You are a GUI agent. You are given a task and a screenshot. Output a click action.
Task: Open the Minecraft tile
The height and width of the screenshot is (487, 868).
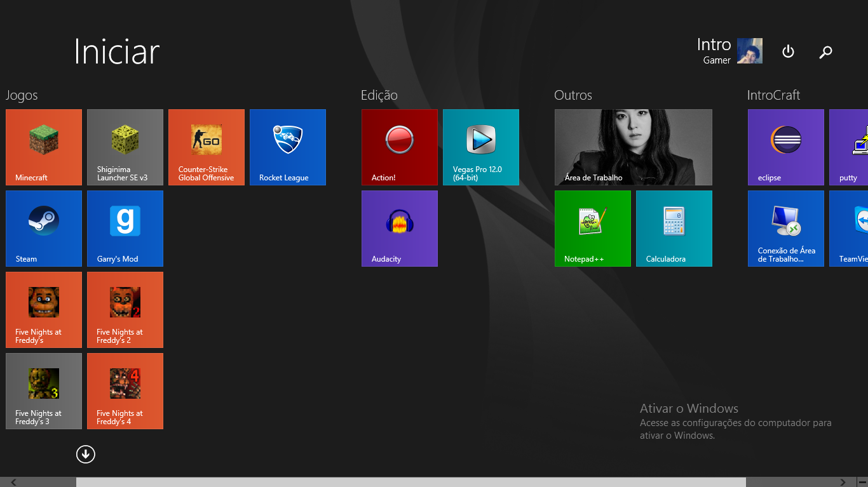pos(44,147)
